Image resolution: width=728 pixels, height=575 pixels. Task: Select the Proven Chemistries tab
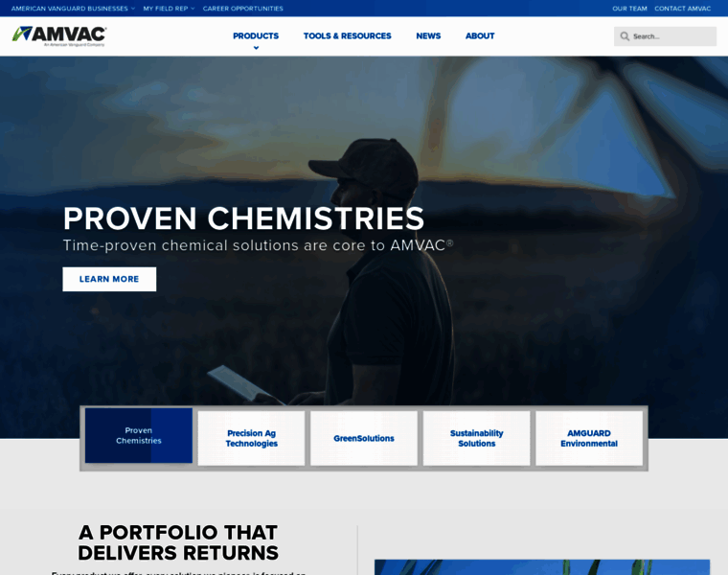coord(139,436)
